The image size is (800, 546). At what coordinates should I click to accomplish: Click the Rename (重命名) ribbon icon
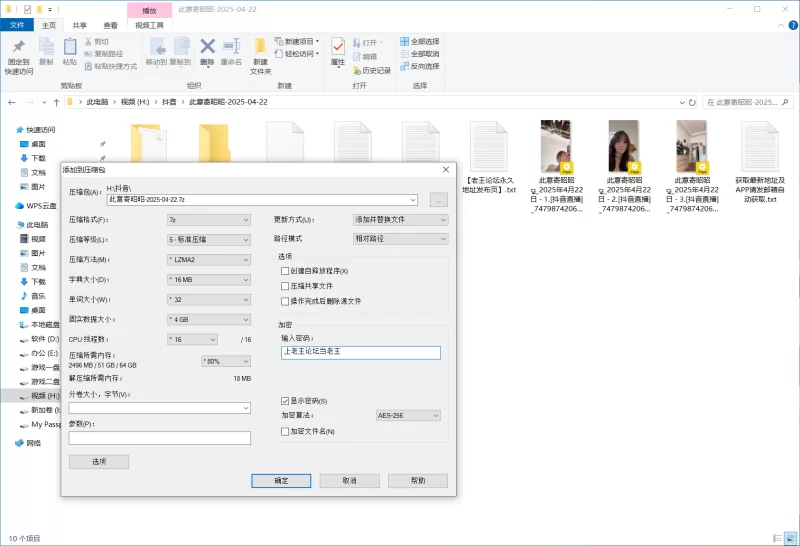231,52
